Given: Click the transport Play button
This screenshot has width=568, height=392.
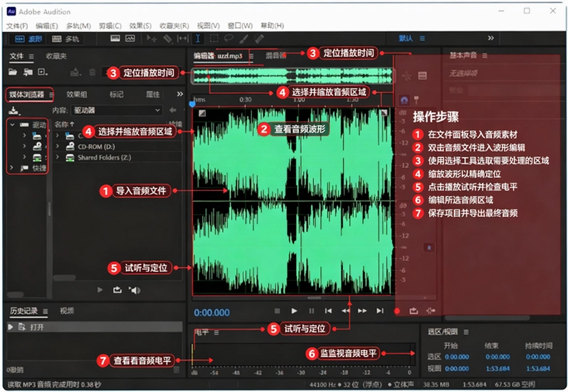Looking at the screenshot, I should (294, 311).
